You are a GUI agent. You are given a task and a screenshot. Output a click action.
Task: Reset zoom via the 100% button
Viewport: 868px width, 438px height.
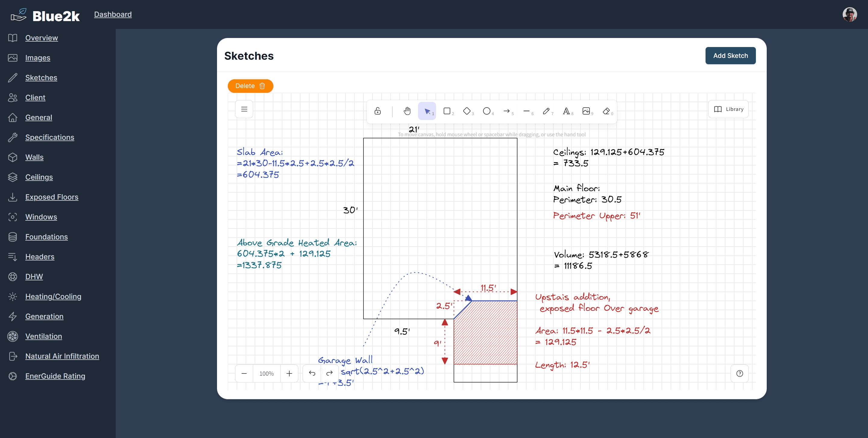(266, 373)
